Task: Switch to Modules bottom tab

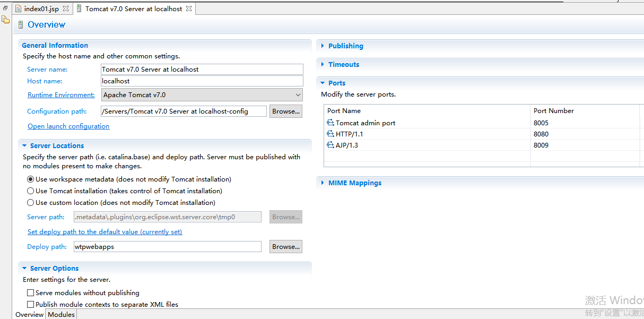Action: tap(61, 314)
